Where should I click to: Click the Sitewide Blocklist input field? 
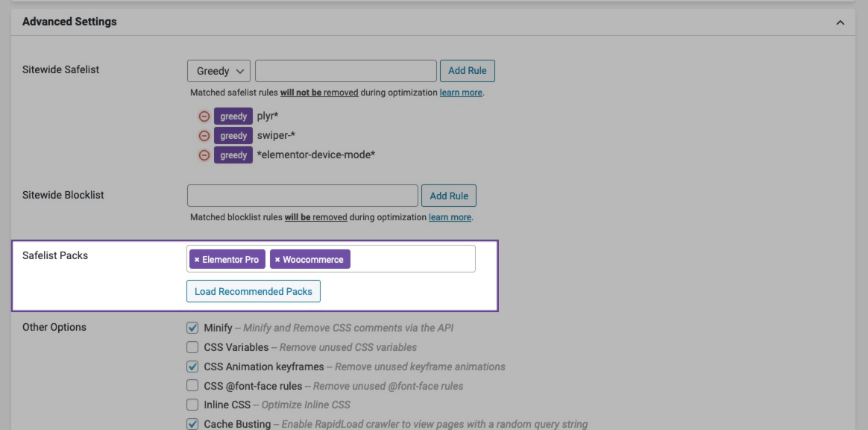(x=302, y=196)
